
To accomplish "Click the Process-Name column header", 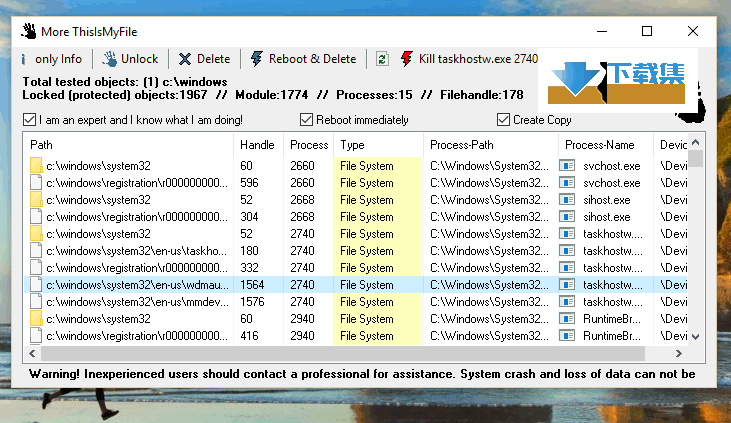I will coord(606,145).
